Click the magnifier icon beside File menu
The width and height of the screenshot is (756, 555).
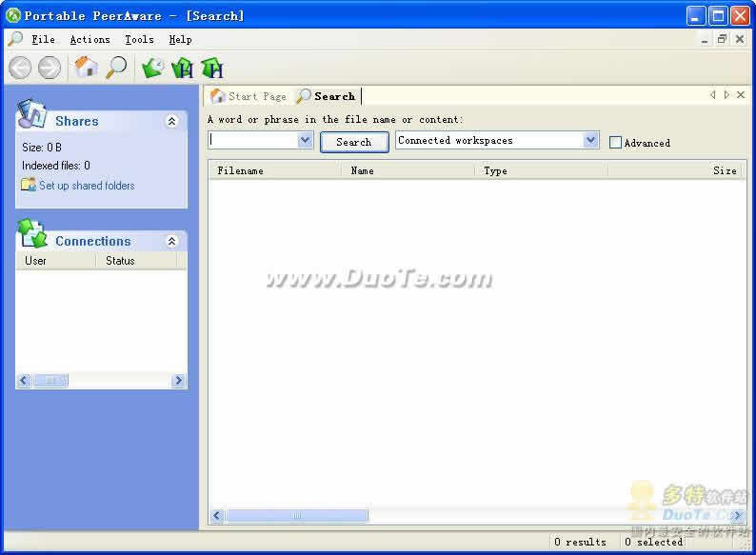pos(15,39)
